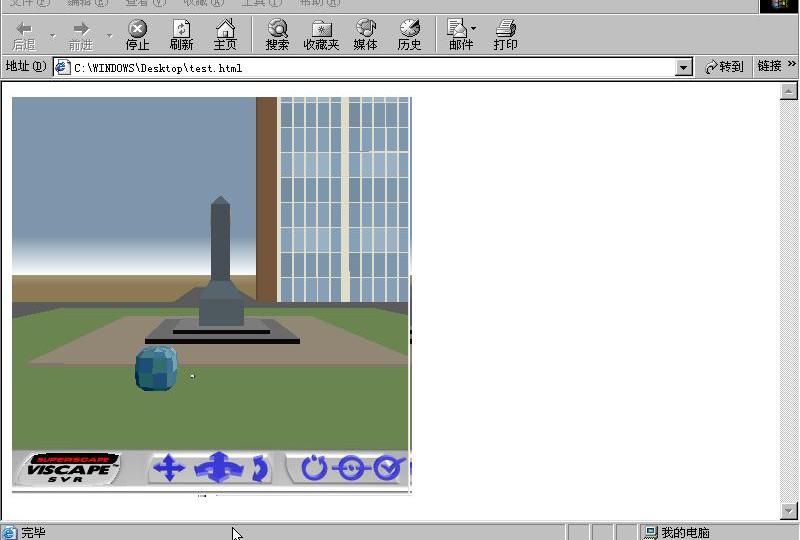Click the Print (打印) toolbar icon

(x=505, y=35)
